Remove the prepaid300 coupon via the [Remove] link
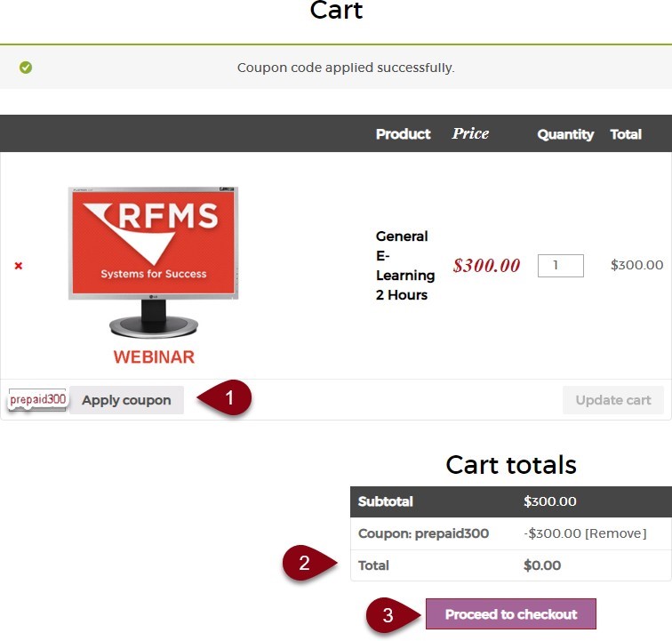 click(x=616, y=533)
